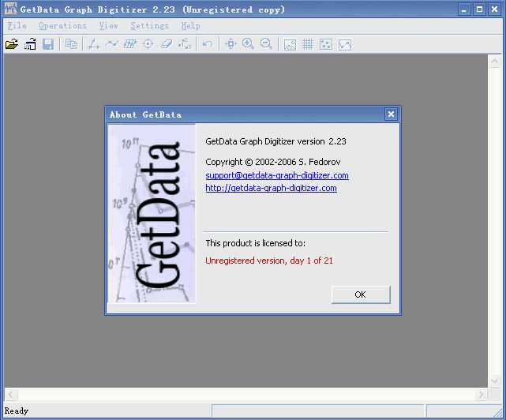
Task: Click the 'Ready' status bar text
Action: [x=17, y=411]
